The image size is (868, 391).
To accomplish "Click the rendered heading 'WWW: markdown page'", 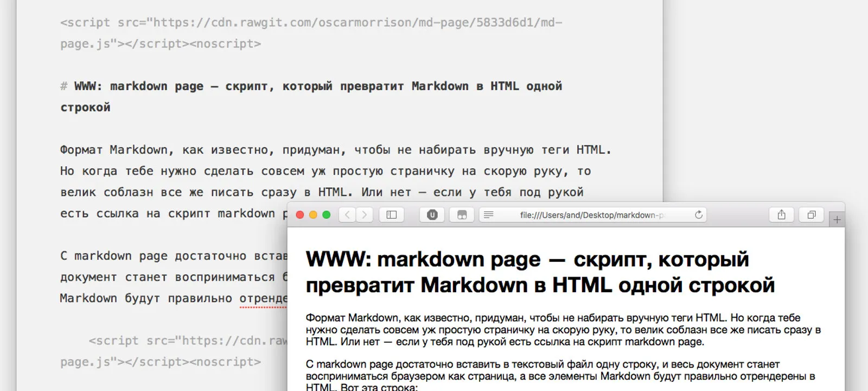I will (540, 272).
